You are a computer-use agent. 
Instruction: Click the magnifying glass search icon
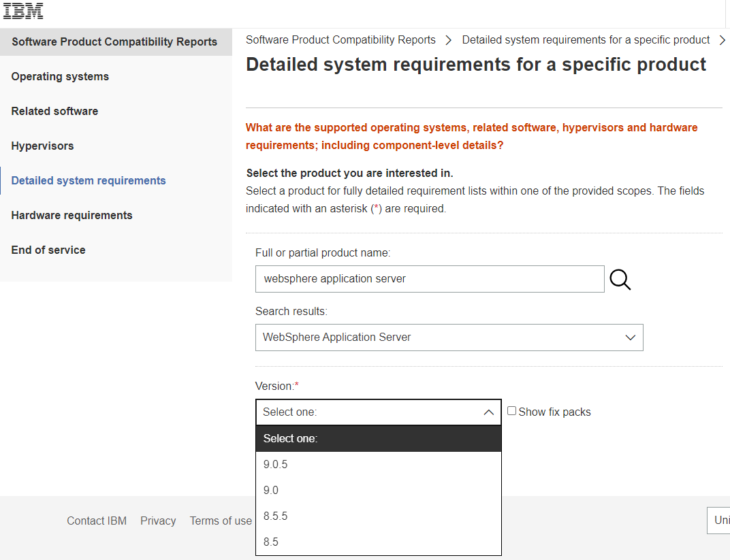pyautogui.click(x=620, y=279)
